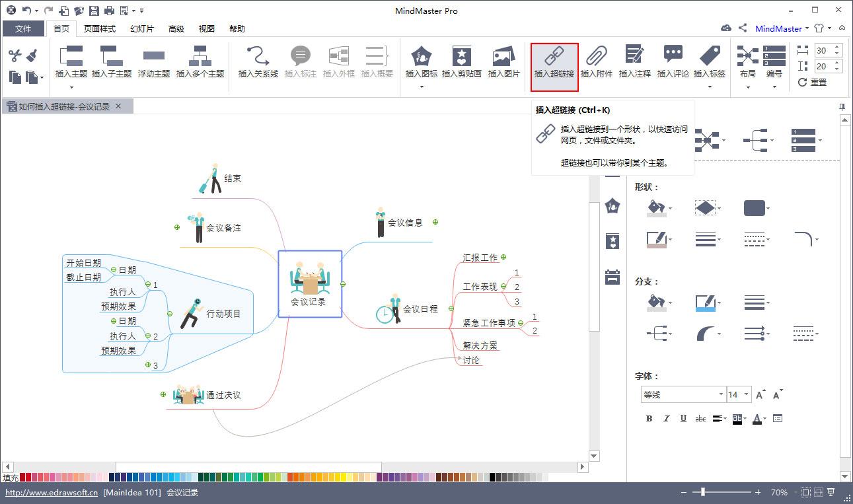Toggle italic text in the font panel
Image resolution: width=853 pixels, height=504 pixels.
(666, 418)
